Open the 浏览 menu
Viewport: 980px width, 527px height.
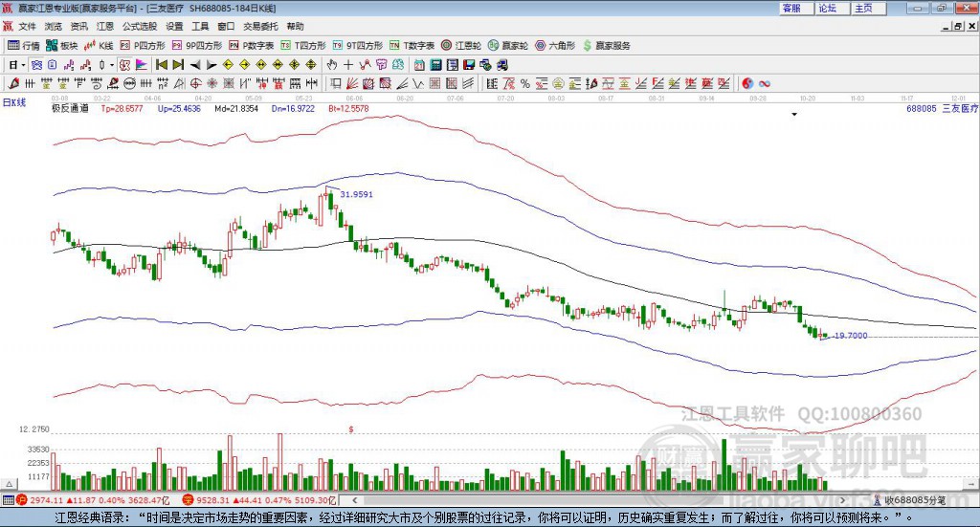[x=54, y=26]
